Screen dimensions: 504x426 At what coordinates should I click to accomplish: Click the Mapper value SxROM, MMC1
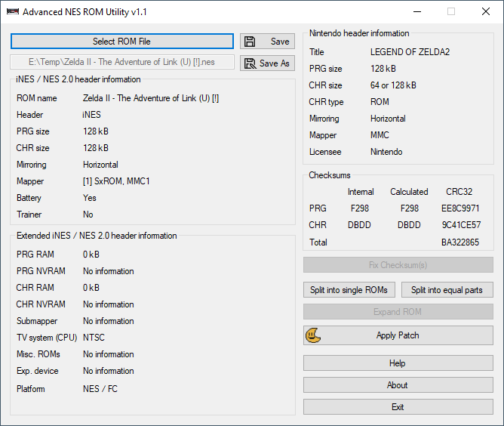(x=118, y=181)
